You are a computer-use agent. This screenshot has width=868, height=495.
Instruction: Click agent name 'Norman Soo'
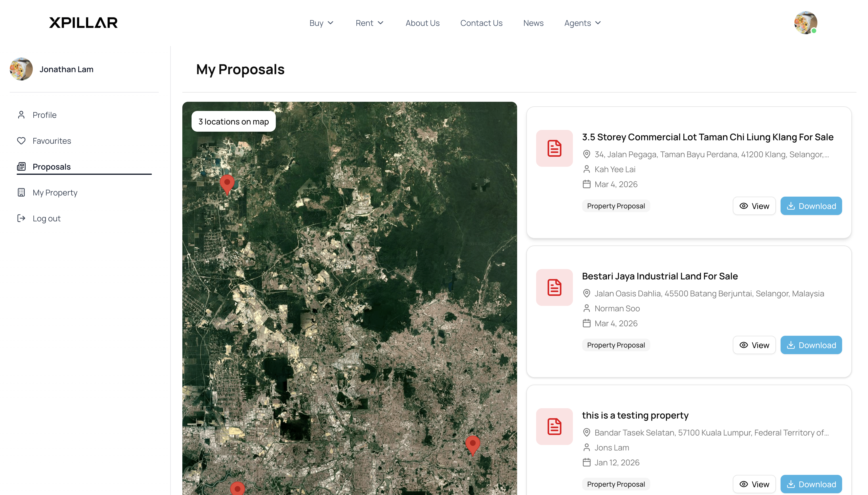(617, 308)
